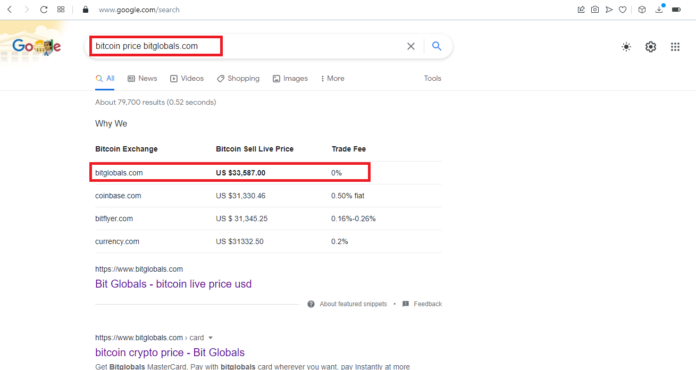
Task: Expand dropdown arrow beside bitglobals.com card URL
Action: (210, 338)
